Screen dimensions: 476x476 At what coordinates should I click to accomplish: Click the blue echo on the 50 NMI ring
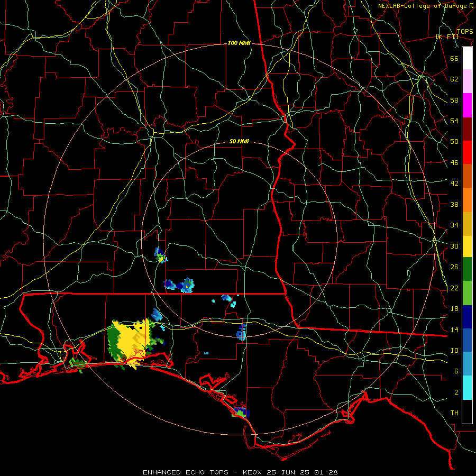pyautogui.click(x=241, y=332)
